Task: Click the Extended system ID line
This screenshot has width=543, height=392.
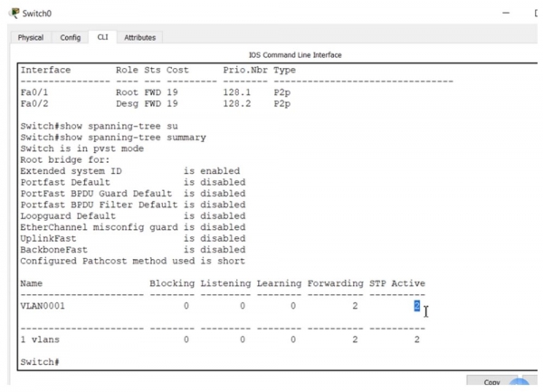Action: point(129,171)
